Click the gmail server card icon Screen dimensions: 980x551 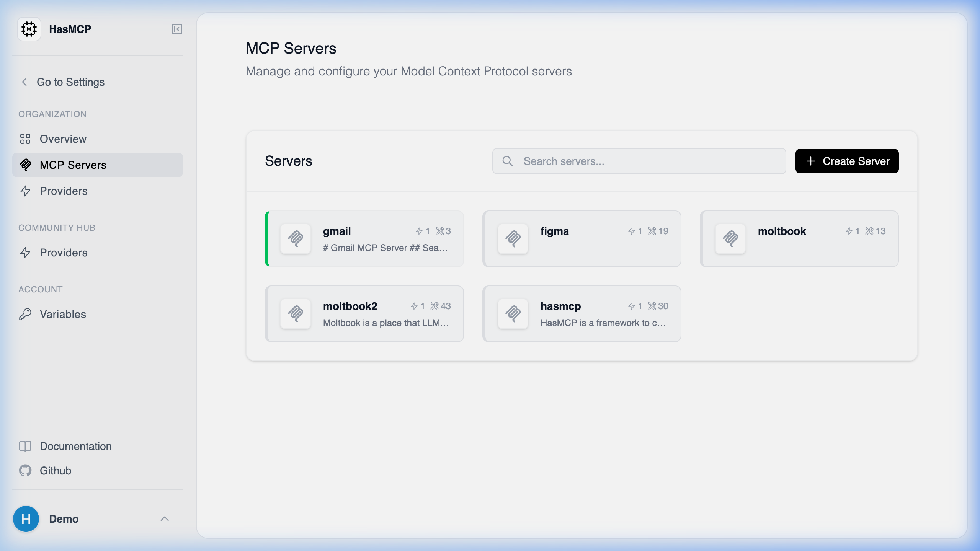click(295, 239)
